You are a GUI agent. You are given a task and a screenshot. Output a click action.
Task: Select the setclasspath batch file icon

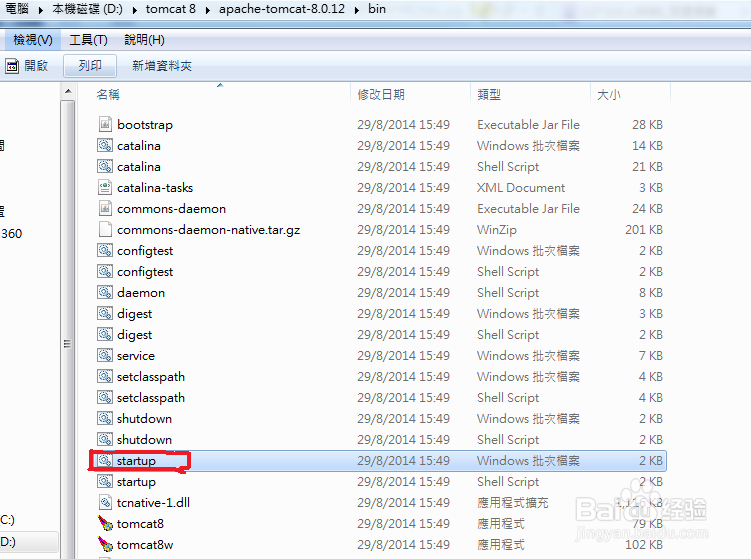coord(105,376)
